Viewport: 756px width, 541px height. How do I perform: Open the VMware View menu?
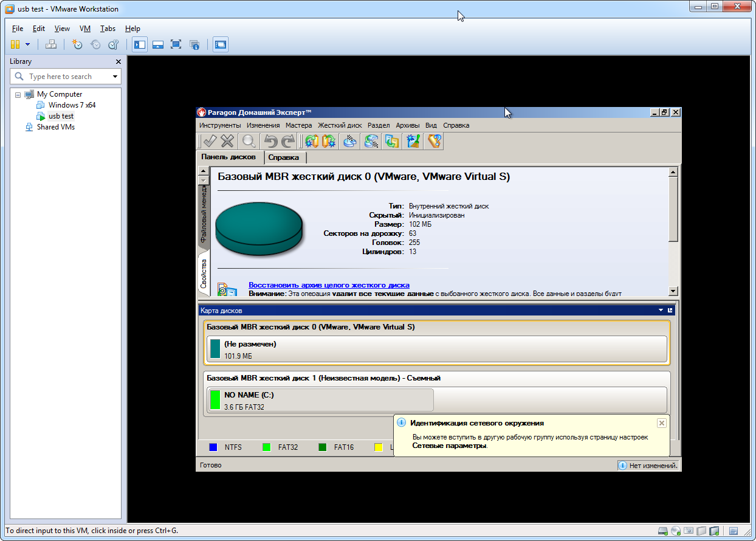click(x=62, y=29)
